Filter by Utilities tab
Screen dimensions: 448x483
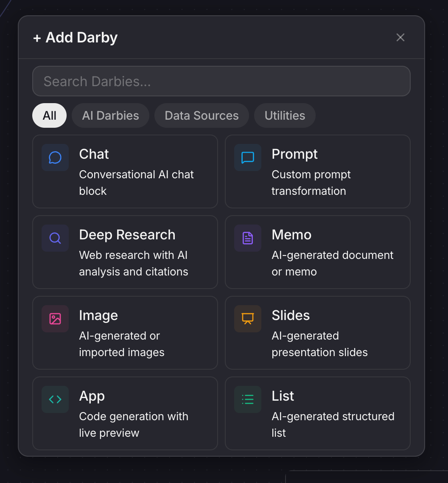(x=285, y=115)
